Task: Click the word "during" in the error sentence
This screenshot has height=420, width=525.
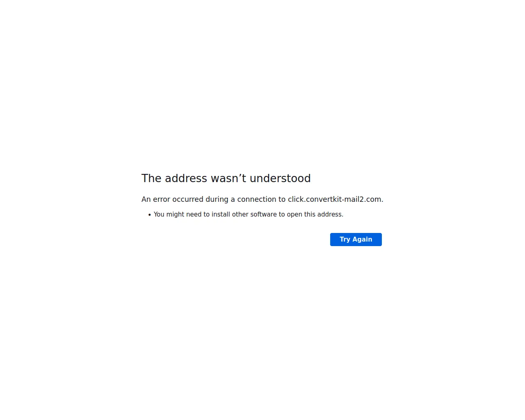Action: (x=217, y=199)
